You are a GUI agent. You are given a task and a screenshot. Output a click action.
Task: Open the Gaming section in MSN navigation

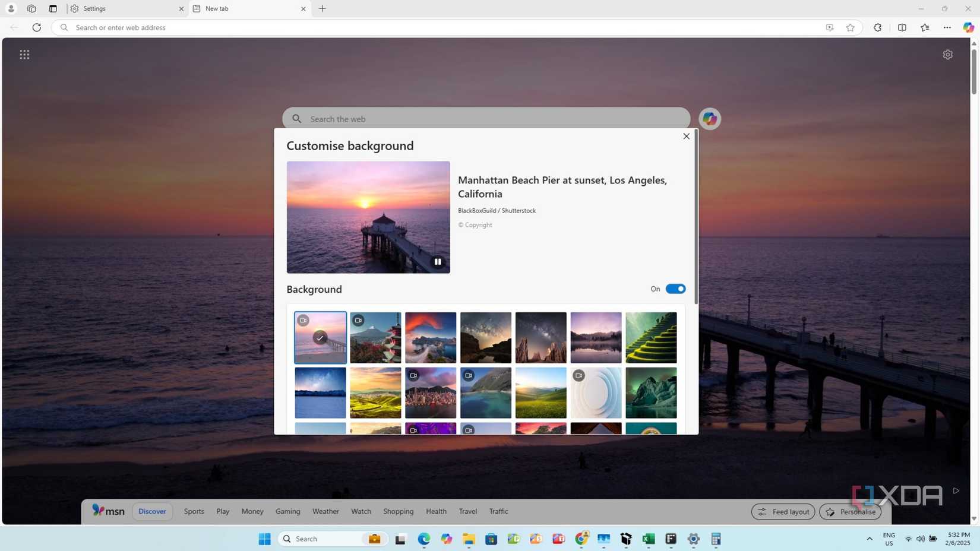287,511
